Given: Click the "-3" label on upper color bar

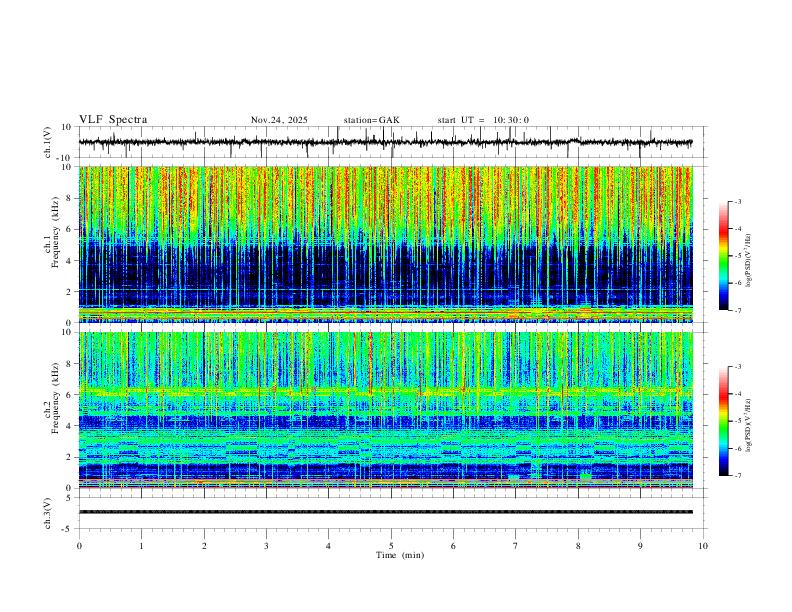Looking at the screenshot, I should click(x=737, y=201).
